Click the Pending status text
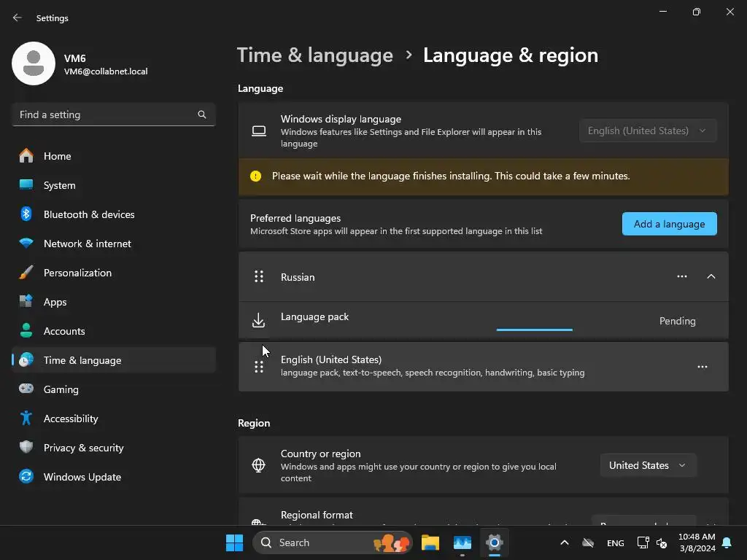This screenshot has height=560, width=747. (678, 321)
